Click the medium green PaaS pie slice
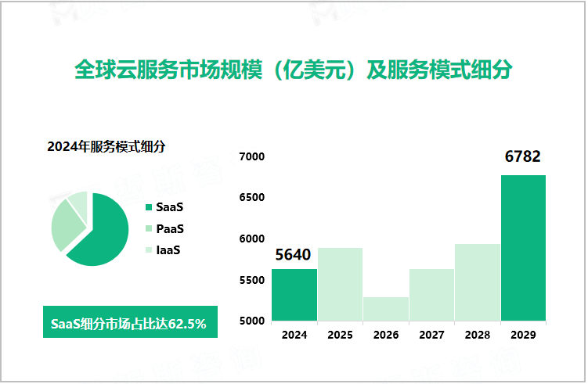588x384 pixels. (67, 226)
